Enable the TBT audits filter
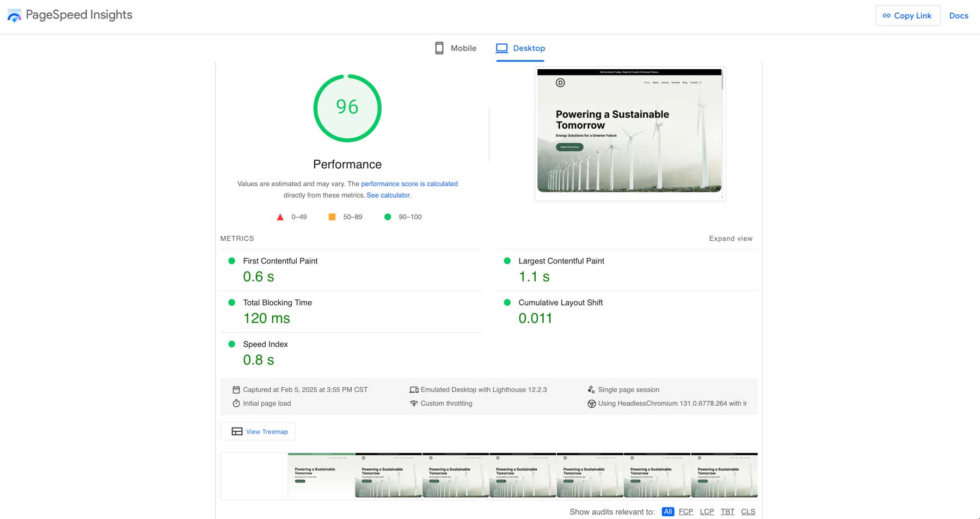980x519 pixels. [727, 511]
